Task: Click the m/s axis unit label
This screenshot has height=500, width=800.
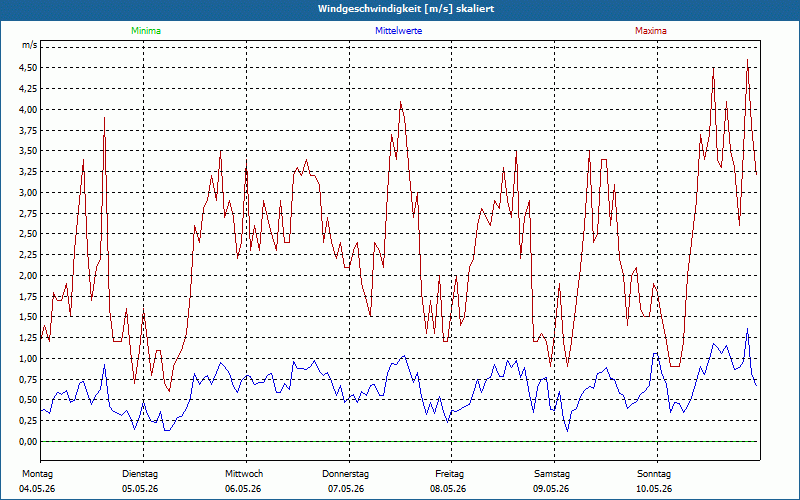Action: coord(29,45)
